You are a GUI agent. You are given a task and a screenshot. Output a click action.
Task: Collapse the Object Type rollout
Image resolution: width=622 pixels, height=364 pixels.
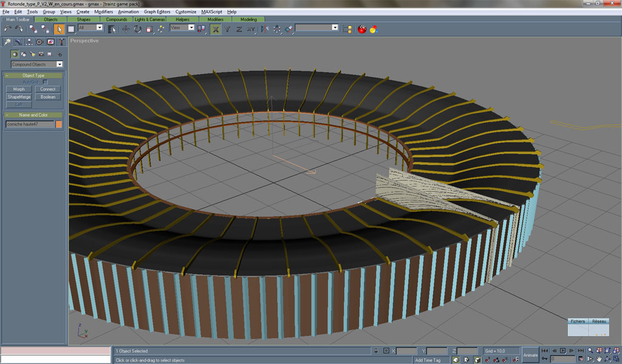[x=33, y=75]
